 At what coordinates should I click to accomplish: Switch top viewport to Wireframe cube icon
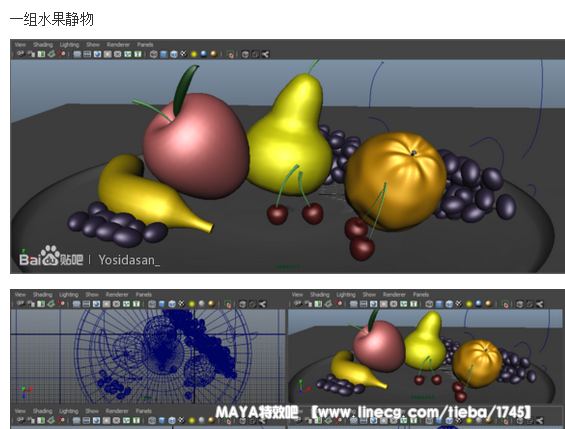(154, 54)
